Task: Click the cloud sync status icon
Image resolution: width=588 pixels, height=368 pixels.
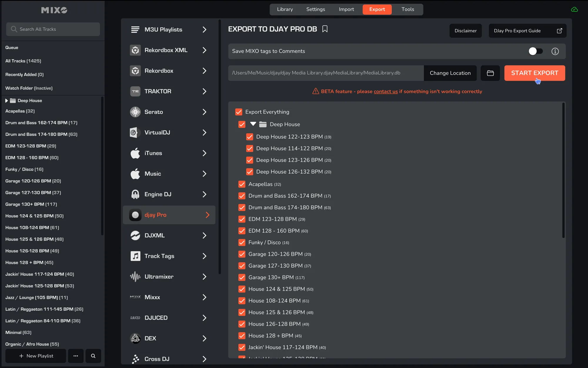Action: [x=574, y=9]
